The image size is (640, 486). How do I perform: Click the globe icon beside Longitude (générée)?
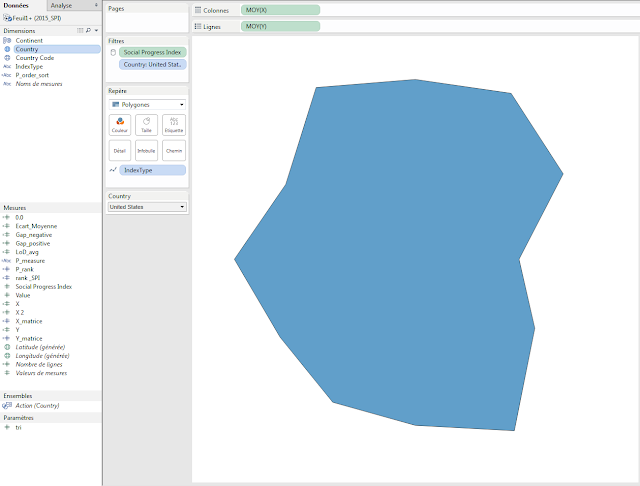(x=7, y=356)
